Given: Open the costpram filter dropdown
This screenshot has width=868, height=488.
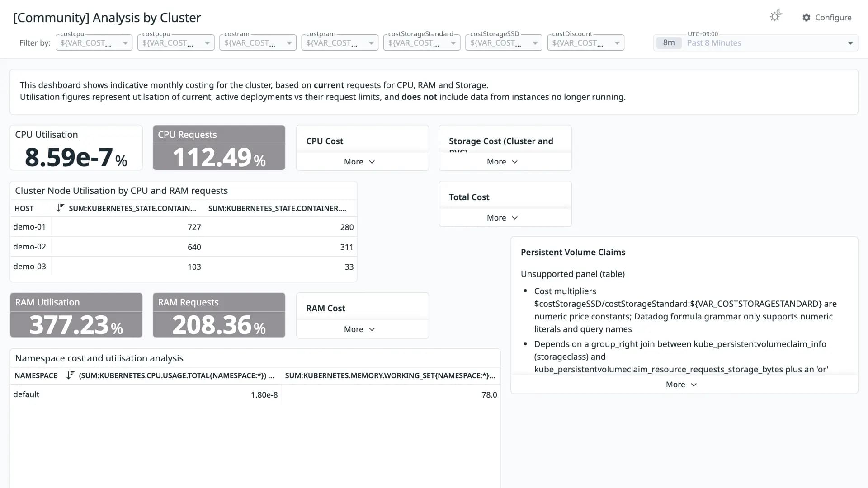Looking at the screenshot, I should tap(340, 42).
